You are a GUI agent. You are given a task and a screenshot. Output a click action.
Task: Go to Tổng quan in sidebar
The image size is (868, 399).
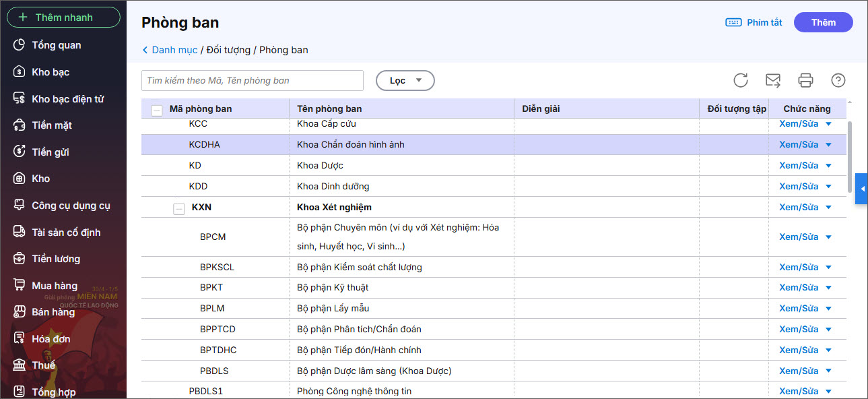point(56,45)
